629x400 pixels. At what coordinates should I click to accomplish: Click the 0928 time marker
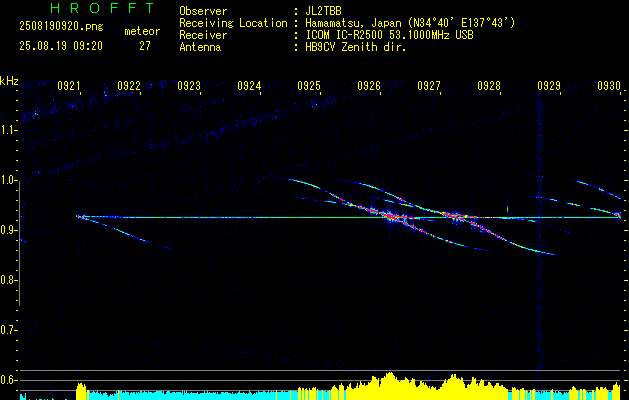(489, 85)
